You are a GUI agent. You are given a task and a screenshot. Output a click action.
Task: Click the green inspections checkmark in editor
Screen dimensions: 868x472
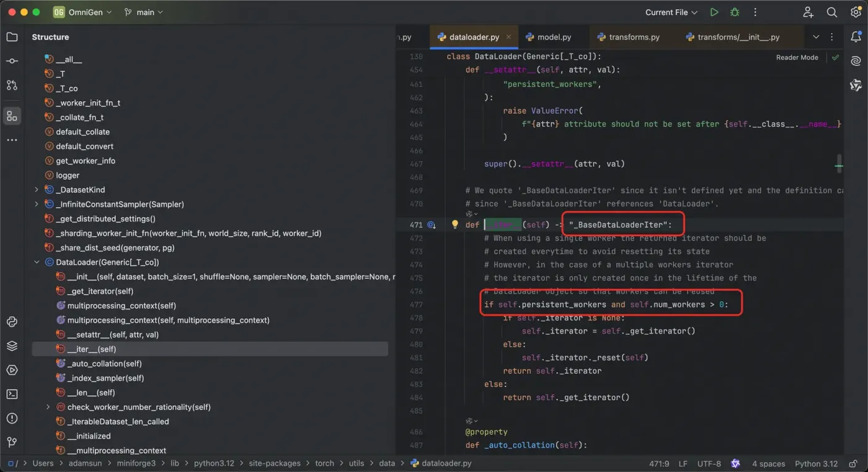tap(835, 57)
